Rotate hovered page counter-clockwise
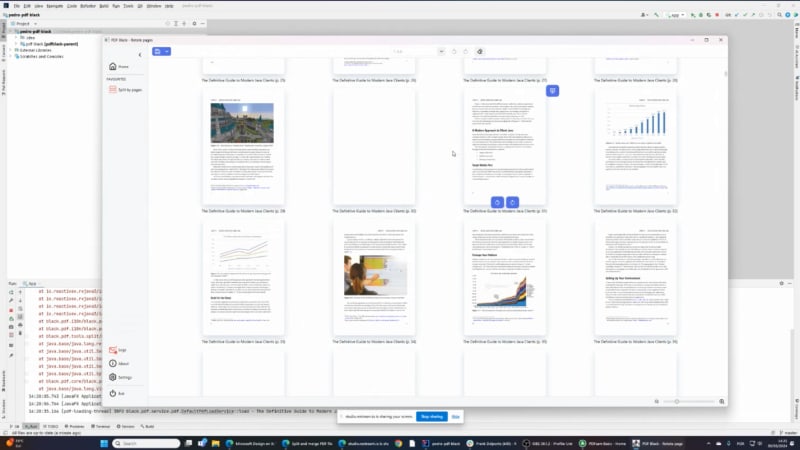Screen dimensions: 800x450 pyautogui.click(x=497, y=202)
